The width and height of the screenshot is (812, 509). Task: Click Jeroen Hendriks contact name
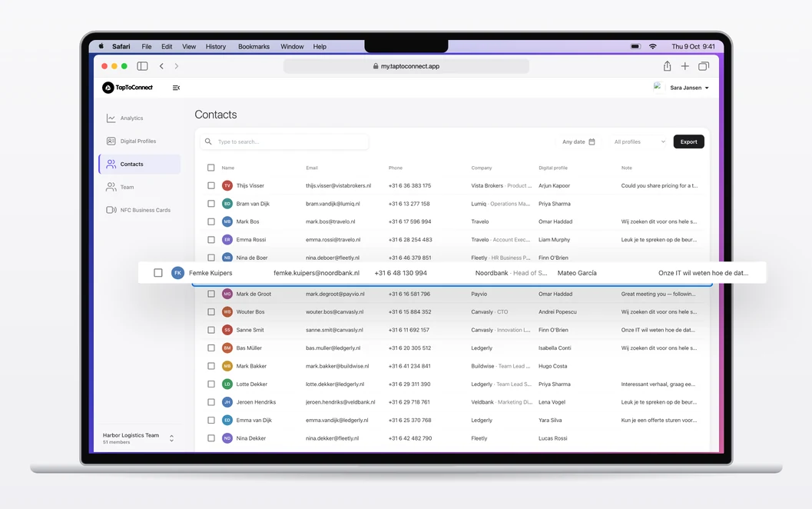[x=256, y=402]
